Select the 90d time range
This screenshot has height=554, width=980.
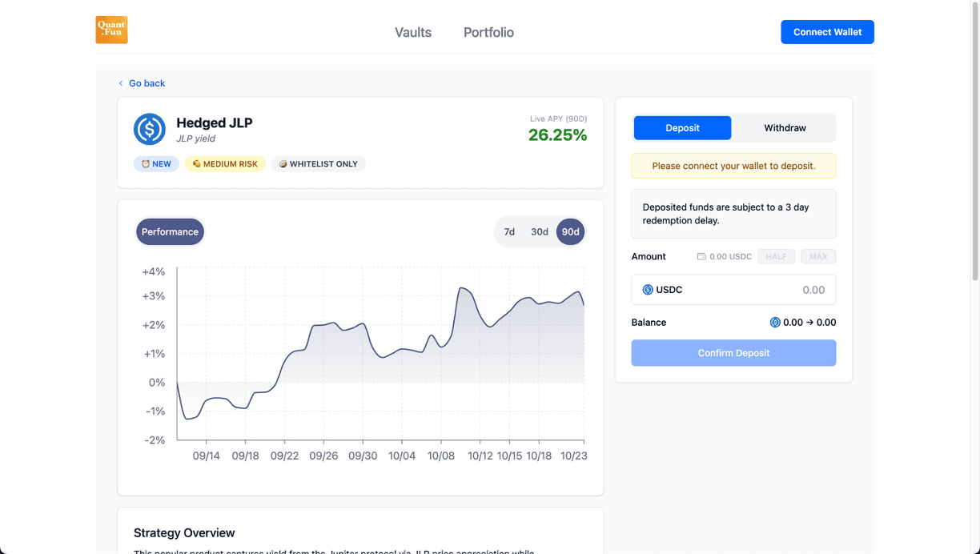pos(570,232)
